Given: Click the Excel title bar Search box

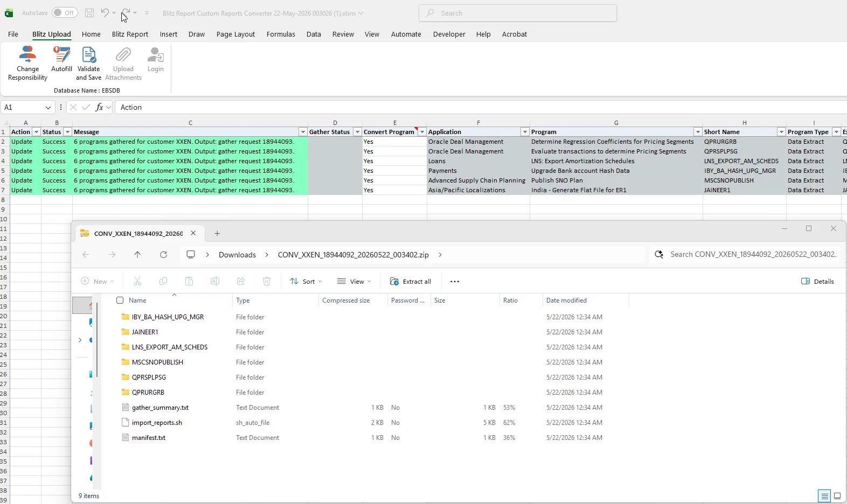Looking at the screenshot, I should point(518,13).
